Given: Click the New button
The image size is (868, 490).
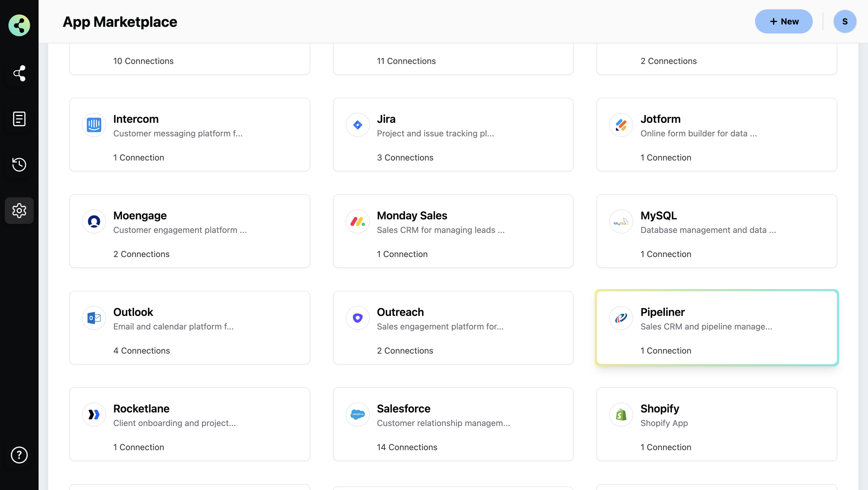Looking at the screenshot, I should click(x=783, y=21).
